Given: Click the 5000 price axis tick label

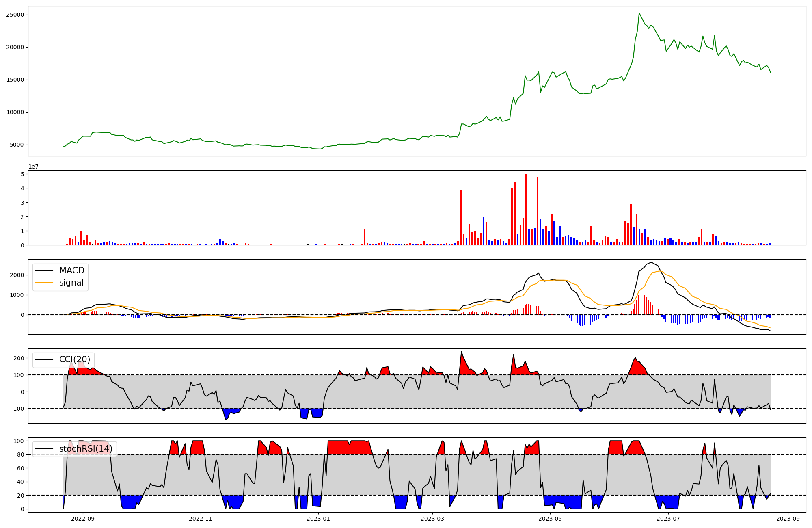Looking at the screenshot, I should pos(17,145).
